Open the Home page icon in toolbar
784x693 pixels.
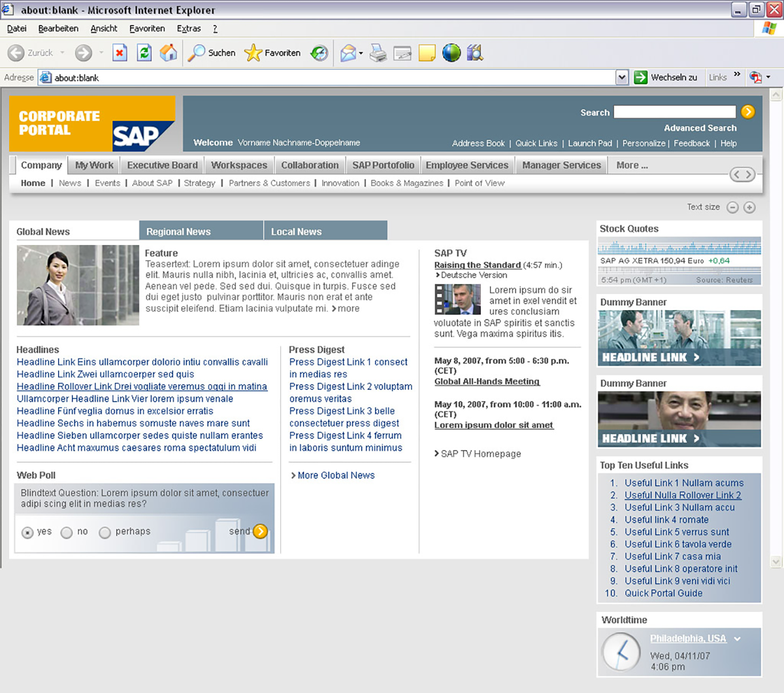point(169,53)
